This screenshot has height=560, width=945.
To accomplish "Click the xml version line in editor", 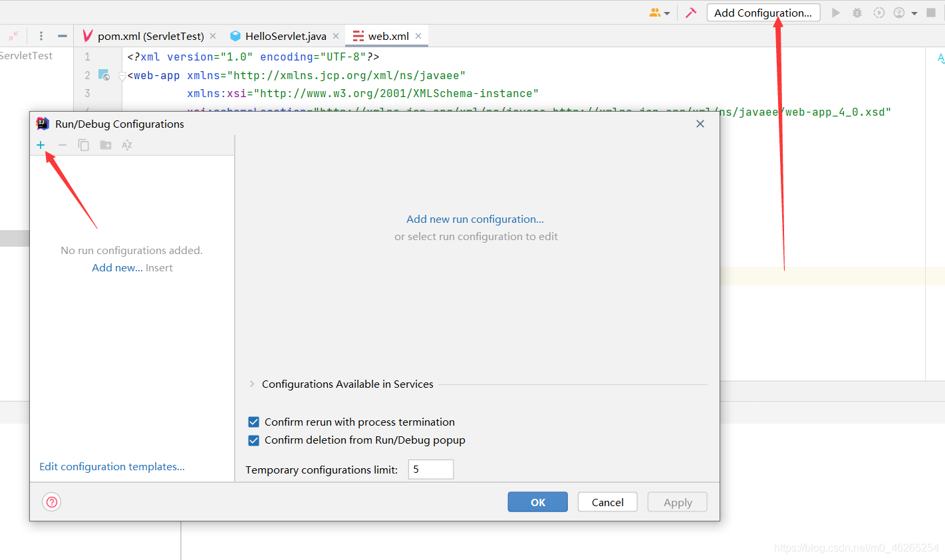I will pos(253,57).
